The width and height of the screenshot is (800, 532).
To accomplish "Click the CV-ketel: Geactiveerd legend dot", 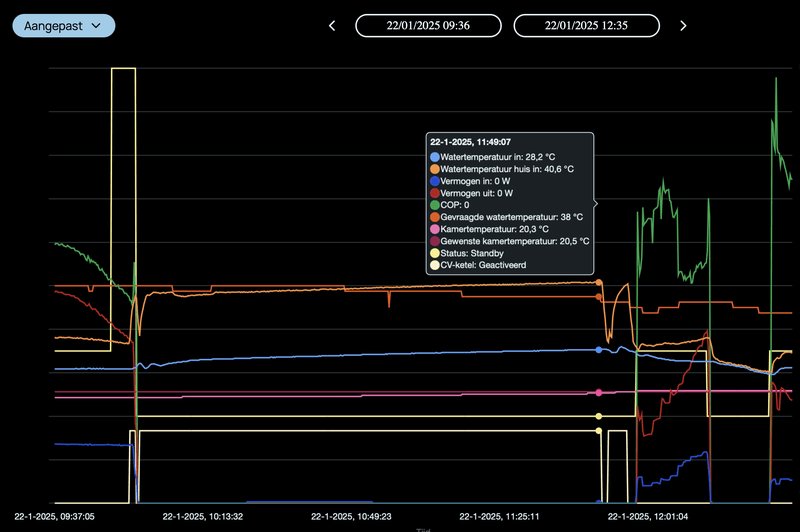I will [434, 265].
